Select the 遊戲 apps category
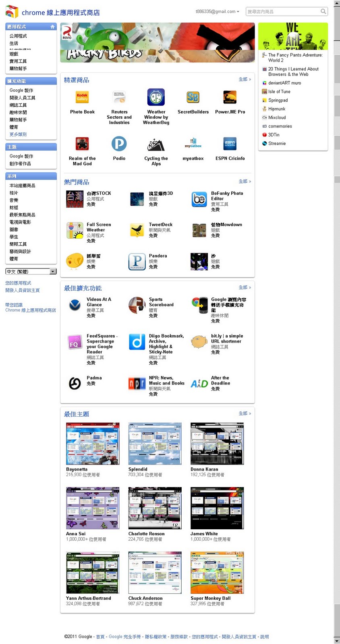340x644 pixels. 14,54
